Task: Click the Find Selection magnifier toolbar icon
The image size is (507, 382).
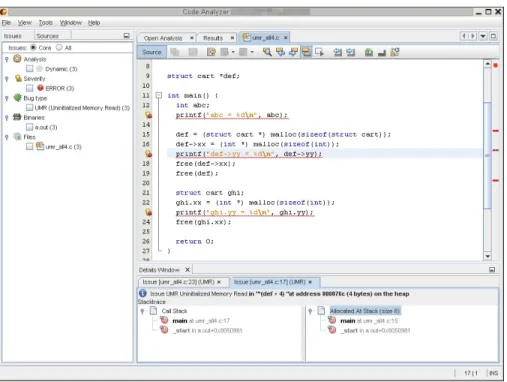Action: pos(267,52)
